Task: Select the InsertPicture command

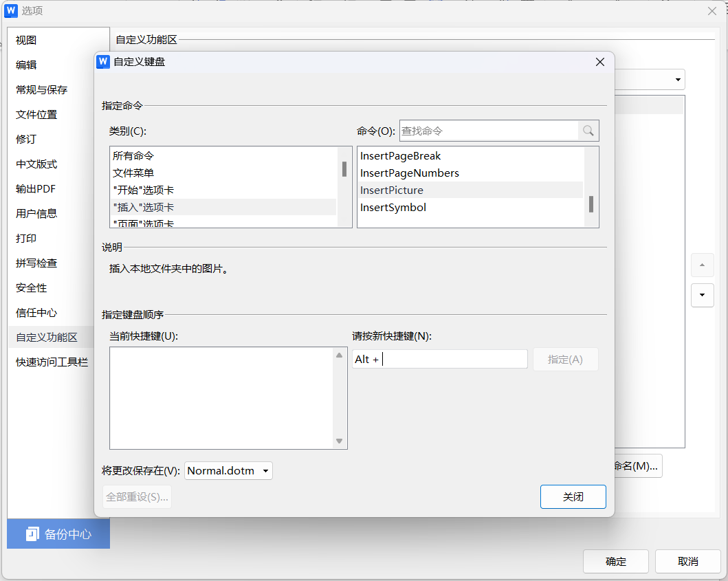Action: pyautogui.click(x=470, y=190)
